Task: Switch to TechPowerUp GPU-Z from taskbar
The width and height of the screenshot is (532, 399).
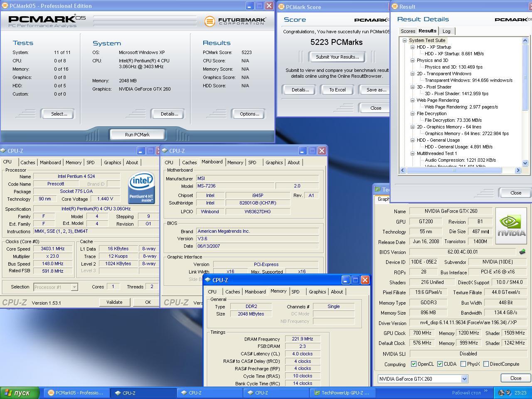Action: pyautogui.click(x=343, y=393)
